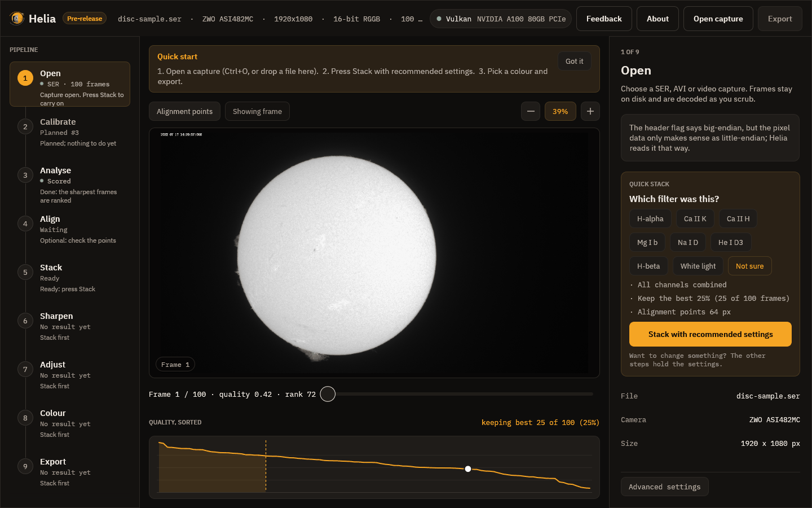The image size is (812, 508).
Task: Dismiss Quick start with Got it
Action: (x=575, y=61)
